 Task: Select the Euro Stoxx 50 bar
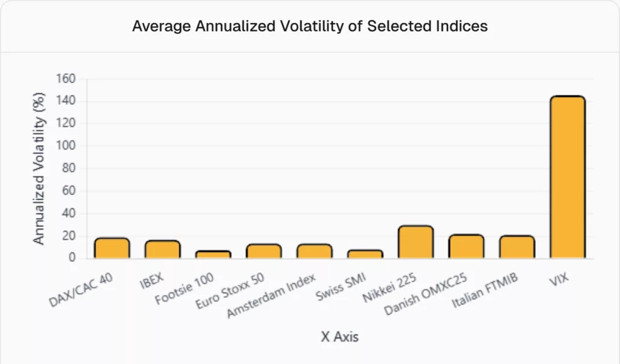tap(263, 252)
